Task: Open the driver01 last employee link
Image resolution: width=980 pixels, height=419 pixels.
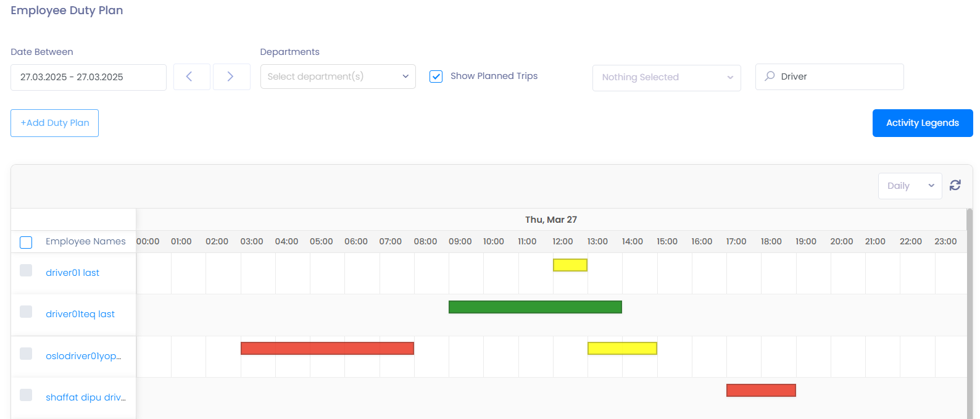Action: [x=72, y=273]
